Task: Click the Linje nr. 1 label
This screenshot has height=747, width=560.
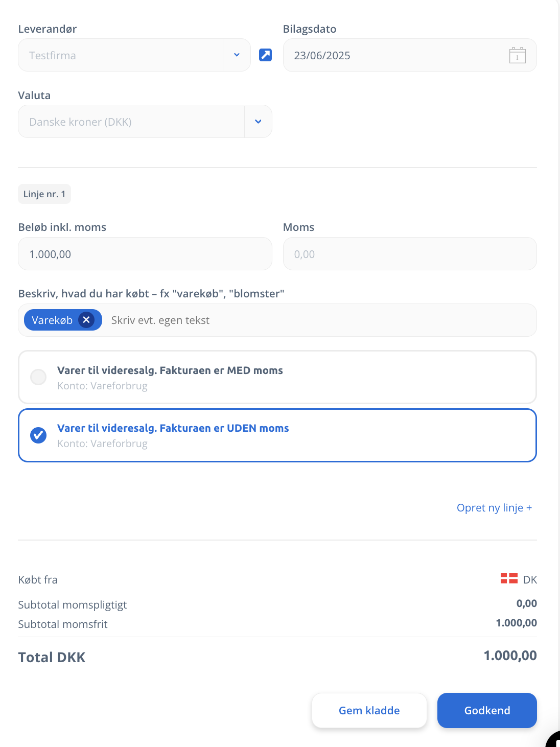Action: coord(44,194)
